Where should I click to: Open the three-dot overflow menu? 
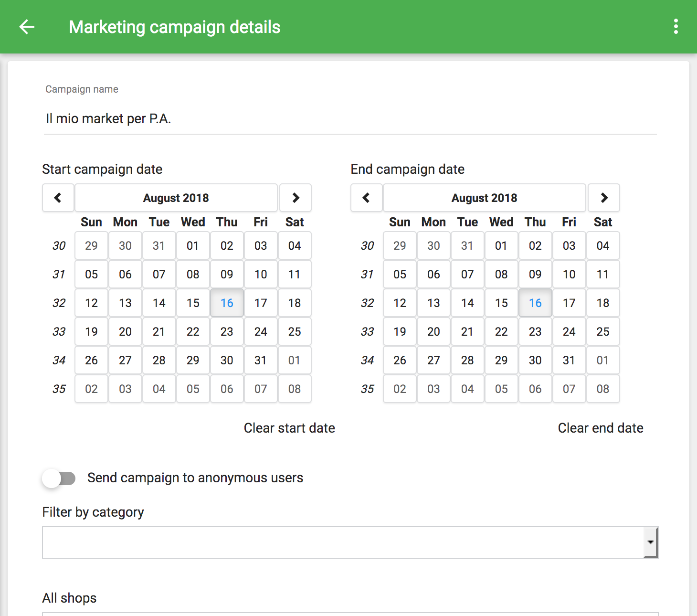[x=676, y=27]
